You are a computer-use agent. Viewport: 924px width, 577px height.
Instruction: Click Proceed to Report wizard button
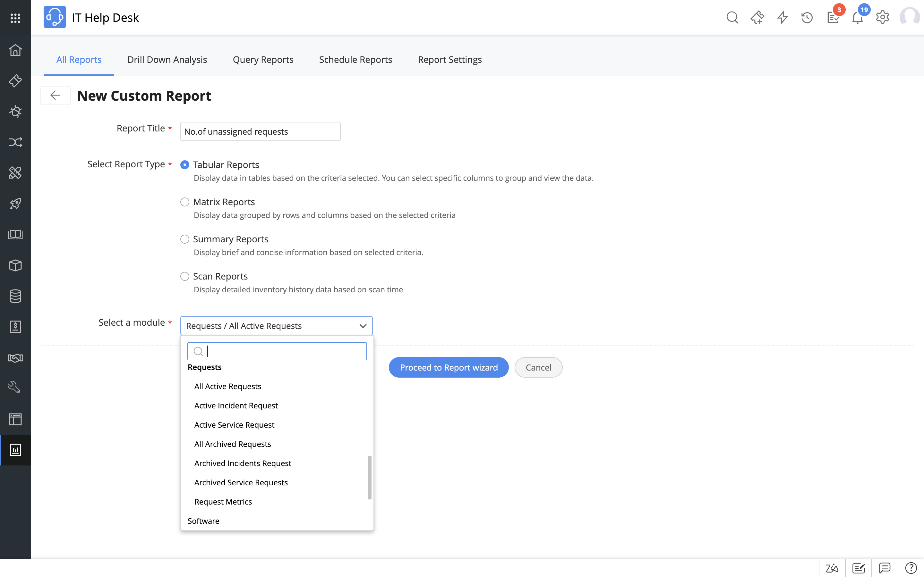click(x=449, y=367)
